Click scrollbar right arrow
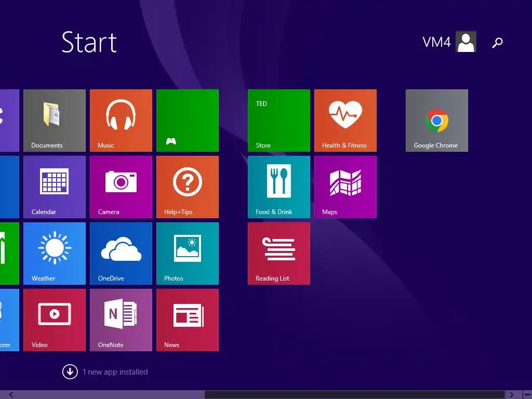Screen dimensions: 532x399 (511, 395)
